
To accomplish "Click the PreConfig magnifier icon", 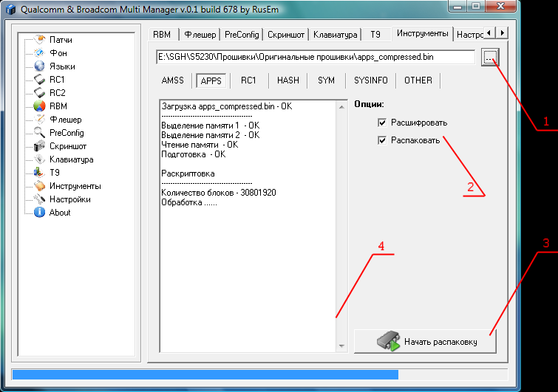I will click(x=40, y=133).
